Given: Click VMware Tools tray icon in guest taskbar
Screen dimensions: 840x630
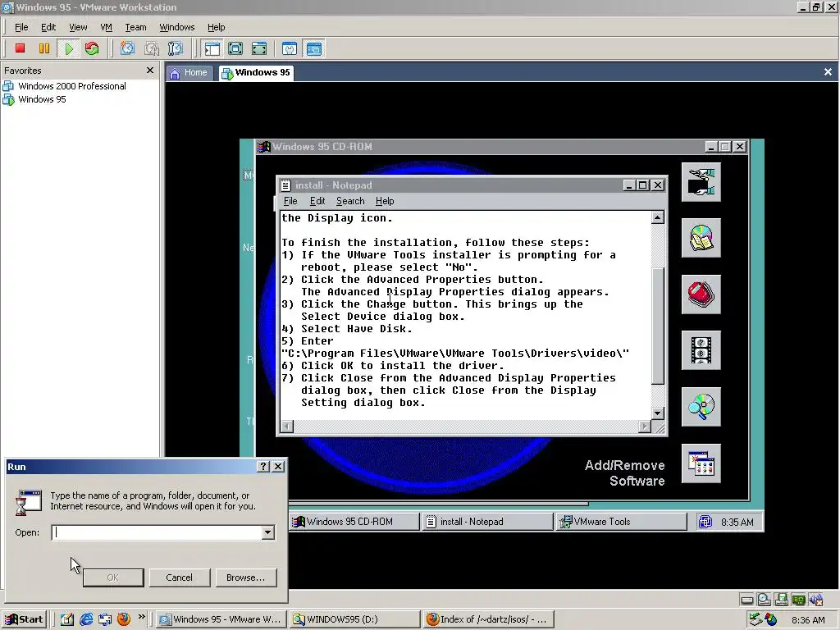Looking at the screenshot, I should click(x=705, y=522).
